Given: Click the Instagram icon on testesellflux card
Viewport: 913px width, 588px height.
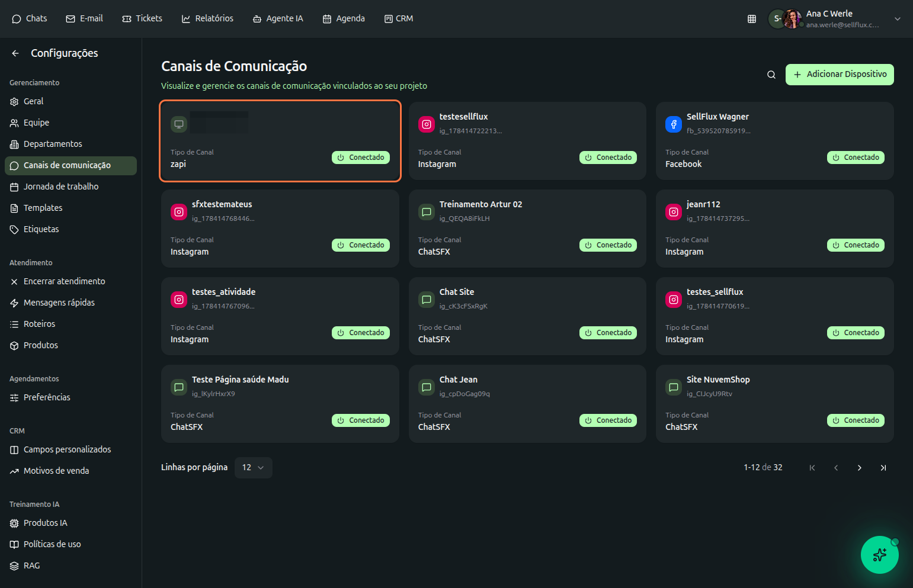Looking at the screenshot, I should tap(427, 124).
